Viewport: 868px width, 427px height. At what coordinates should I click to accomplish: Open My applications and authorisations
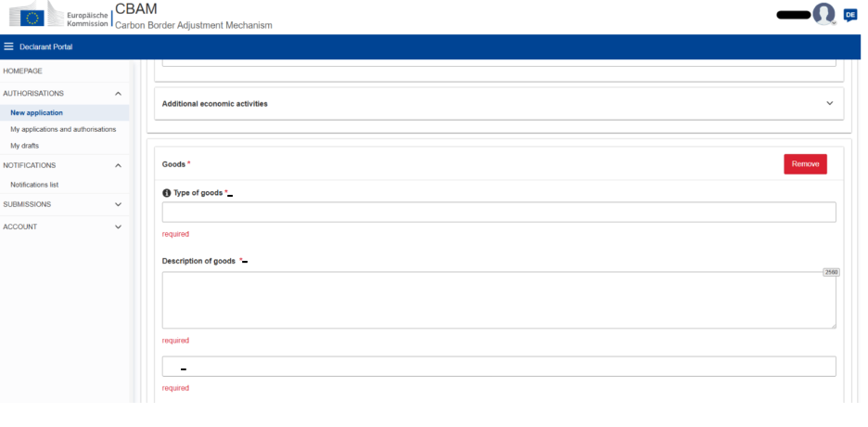63,129
